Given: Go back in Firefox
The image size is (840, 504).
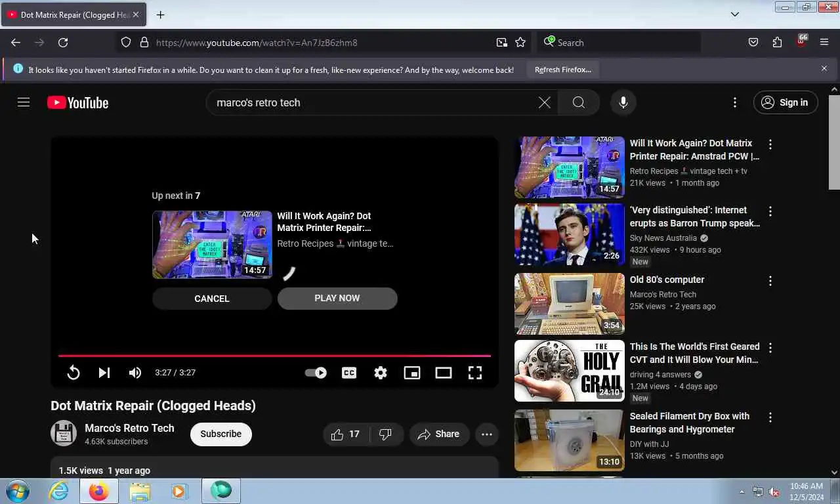Looking at the screenshot, I should 16,43.
